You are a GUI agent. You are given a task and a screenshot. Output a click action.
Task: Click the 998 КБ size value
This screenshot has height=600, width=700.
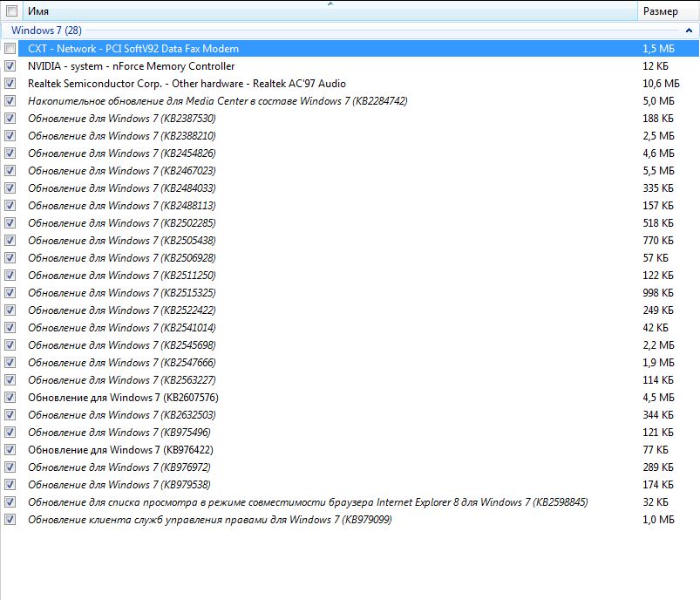point(658,293)
